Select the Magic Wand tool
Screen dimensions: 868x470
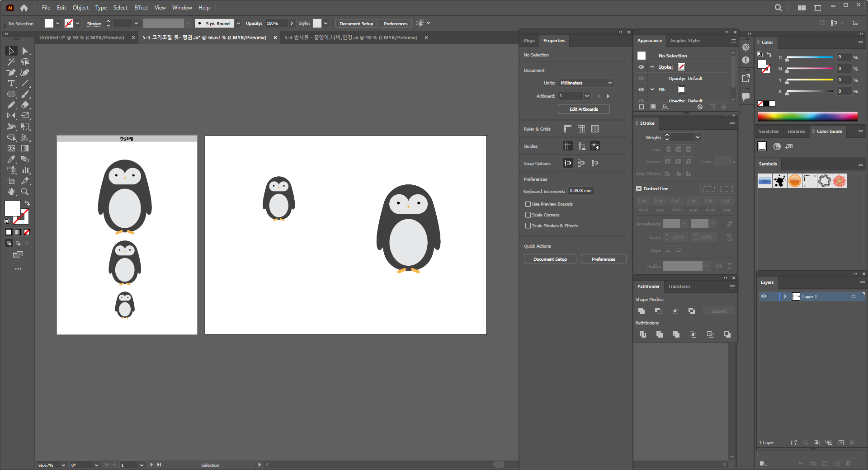tap(11, 62)
